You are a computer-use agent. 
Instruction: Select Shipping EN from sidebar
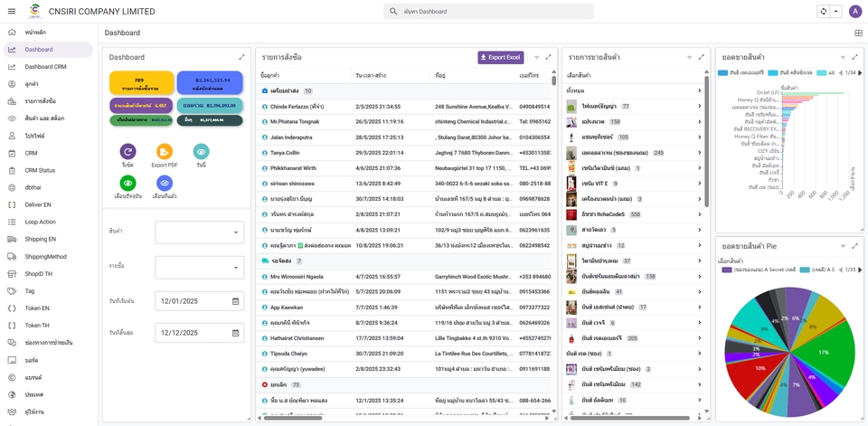(41, 239)
